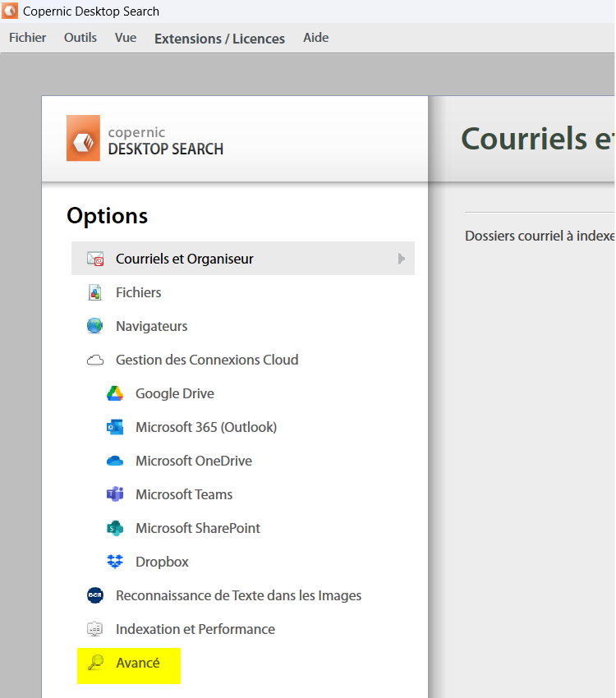The width and height of the screenshot is (616, 698).
Task: Click the Google Drive icon
Action: tap(115, 393)
